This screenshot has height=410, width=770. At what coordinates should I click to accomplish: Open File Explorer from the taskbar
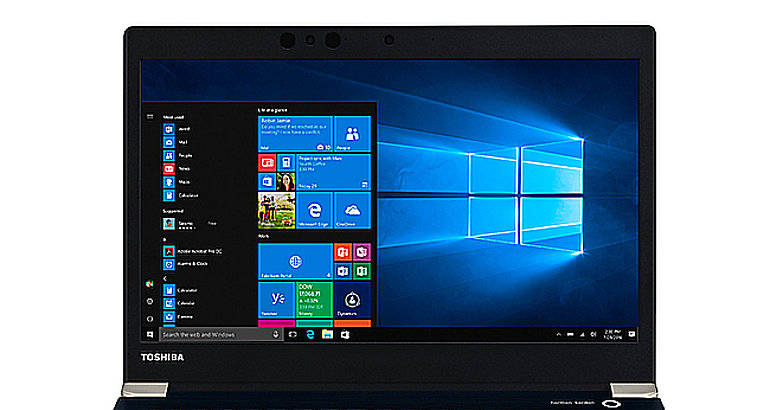pos(327,334)
